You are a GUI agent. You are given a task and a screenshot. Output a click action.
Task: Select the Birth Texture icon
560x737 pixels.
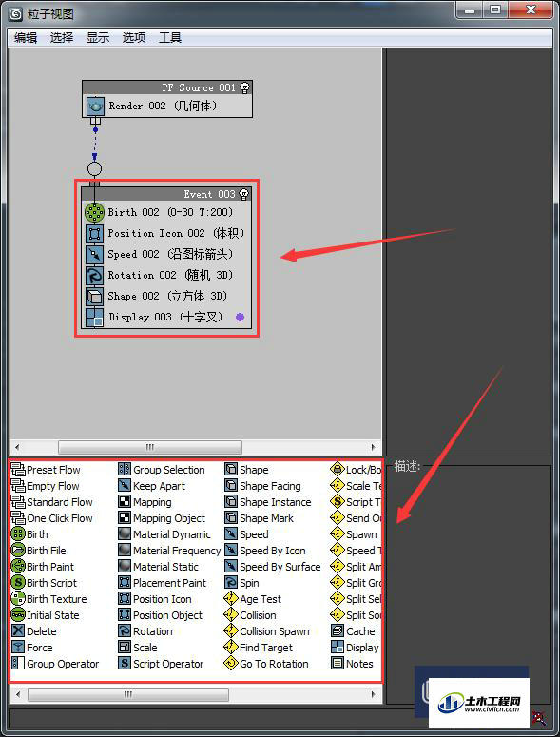pos(18,599)
